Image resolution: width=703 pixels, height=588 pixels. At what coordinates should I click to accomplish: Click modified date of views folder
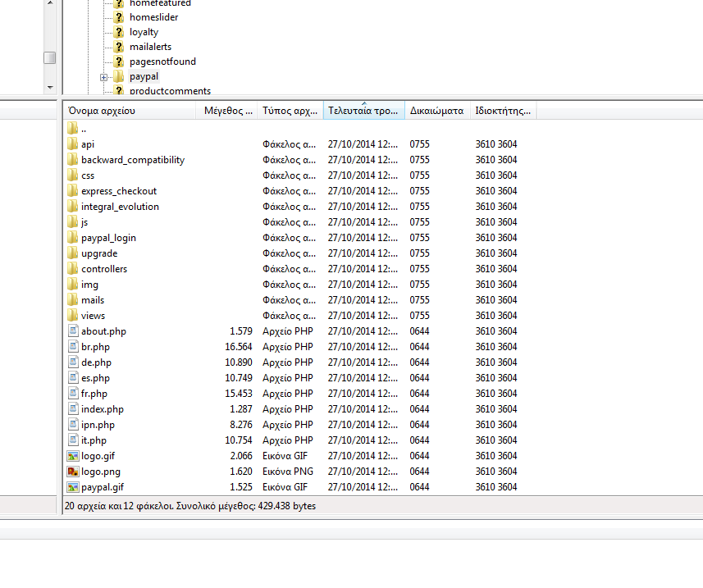[363, 316]
